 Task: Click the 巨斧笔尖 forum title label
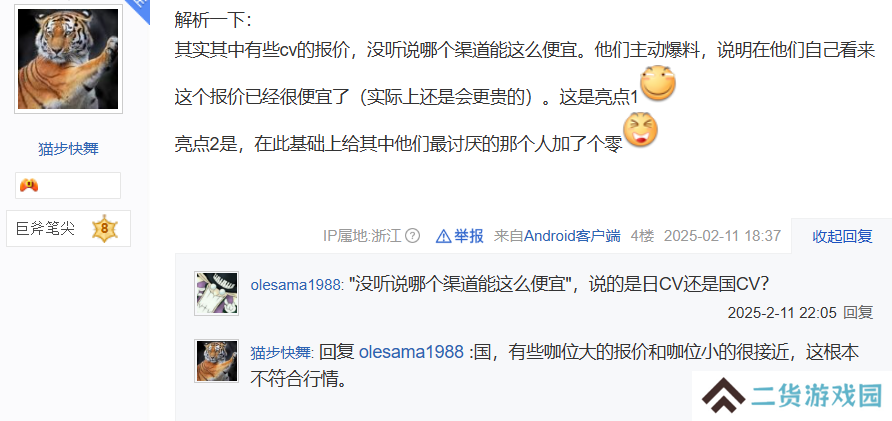[x=46, y=229]
